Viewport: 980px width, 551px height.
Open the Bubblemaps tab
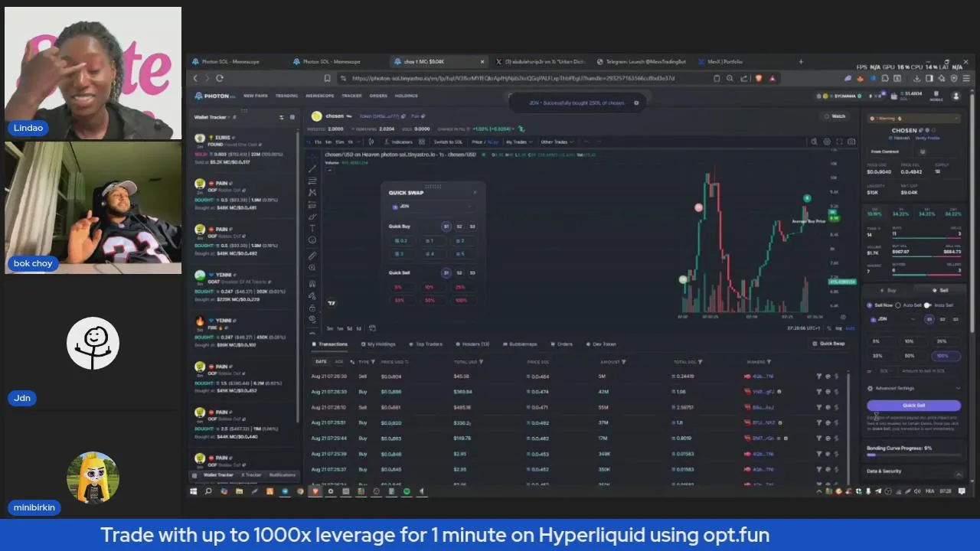point(519,344)
